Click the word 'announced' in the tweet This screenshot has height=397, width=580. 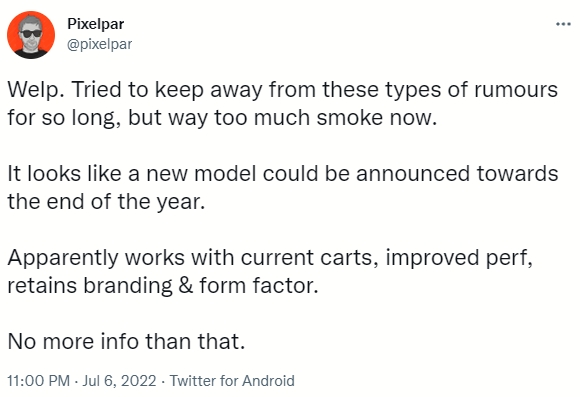tap(413, 174)
